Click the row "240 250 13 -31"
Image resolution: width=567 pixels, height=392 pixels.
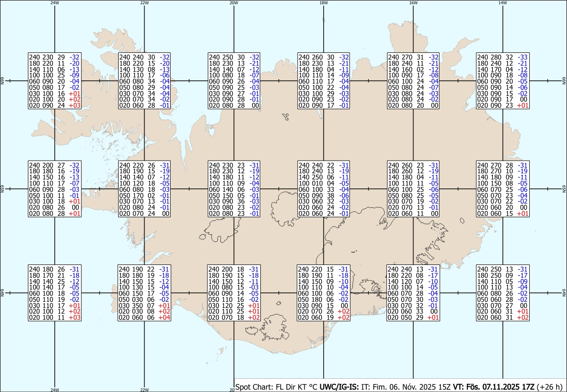coord(503,269)
